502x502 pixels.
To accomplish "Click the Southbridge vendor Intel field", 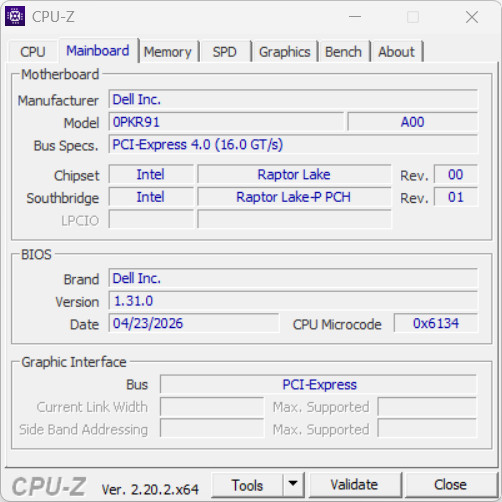I will pyautogui.click(x=151, y=197).
